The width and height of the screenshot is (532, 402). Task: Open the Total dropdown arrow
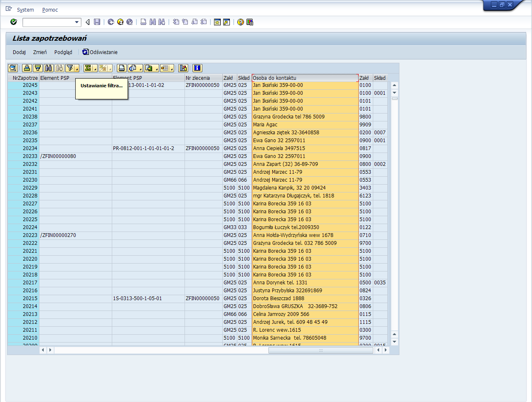click(95, 68)
